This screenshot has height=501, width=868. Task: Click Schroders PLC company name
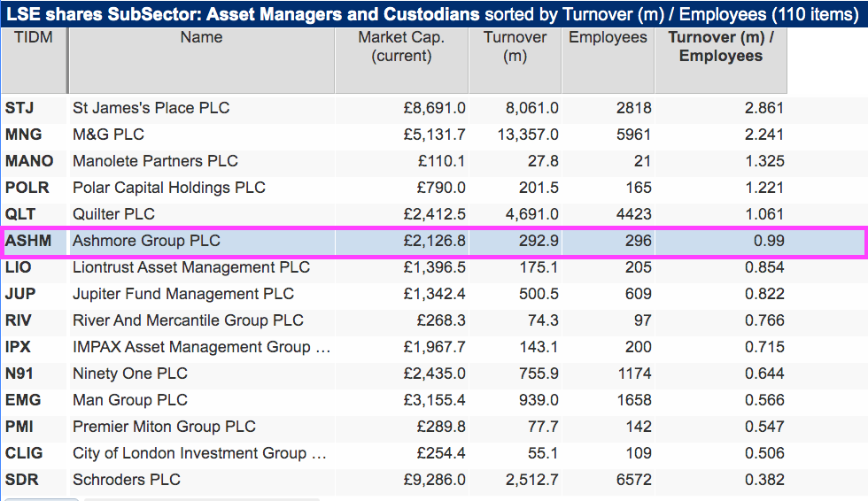(127, 480)
